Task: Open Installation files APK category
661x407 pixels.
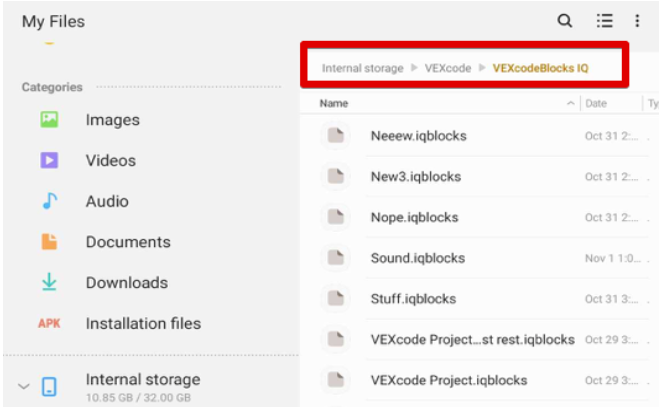Action: [x=142, y=324]
